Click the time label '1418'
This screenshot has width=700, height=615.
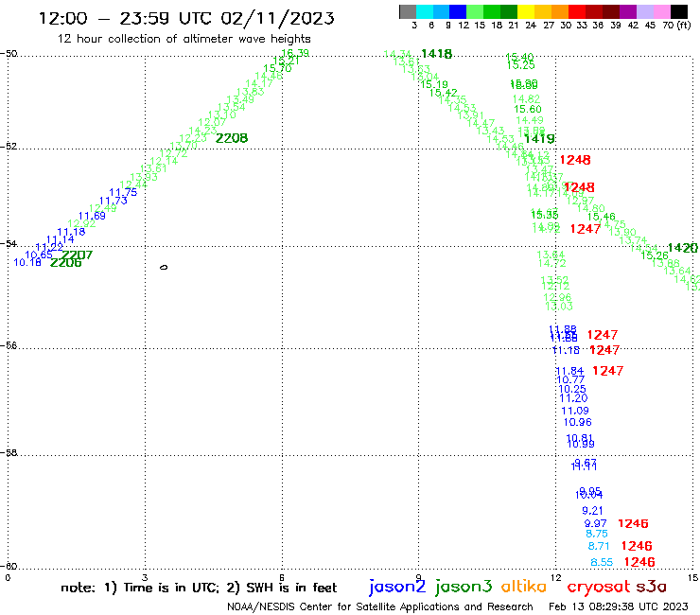pos(436,54)
